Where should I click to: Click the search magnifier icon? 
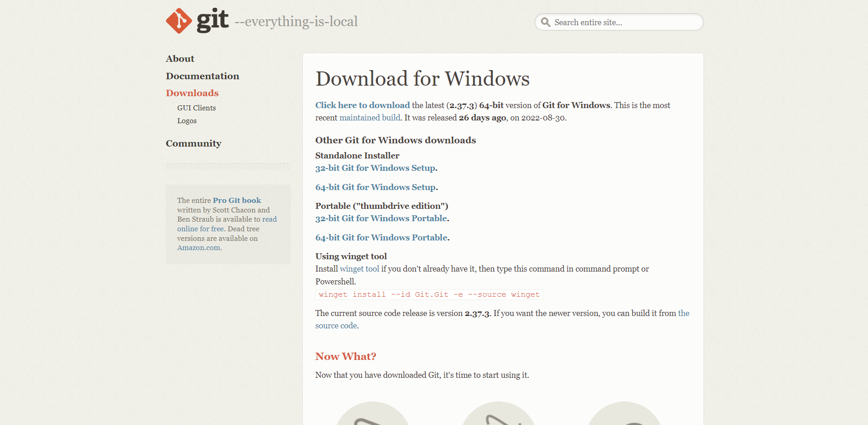(x=546, y=22)
